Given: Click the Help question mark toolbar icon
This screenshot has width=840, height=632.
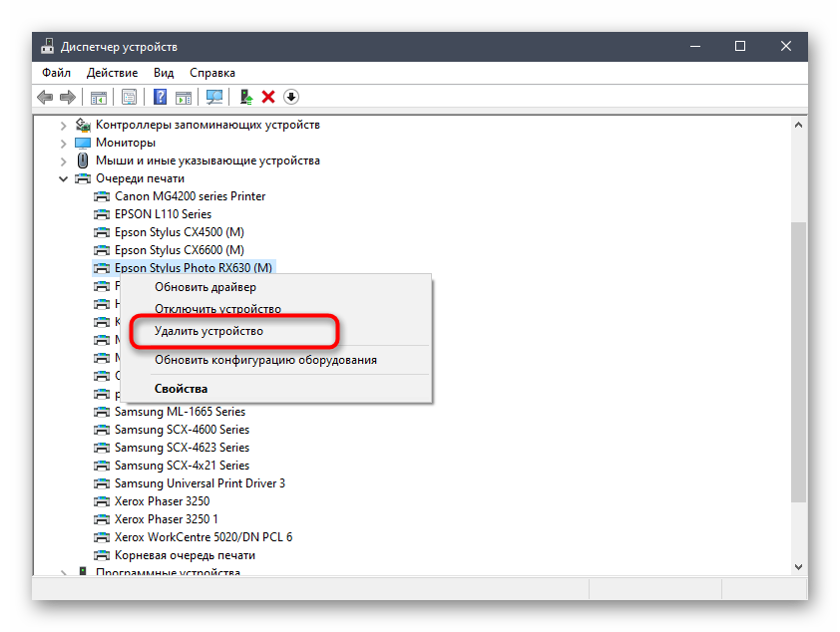Looking at the screenshot, I should coord(159,97).
